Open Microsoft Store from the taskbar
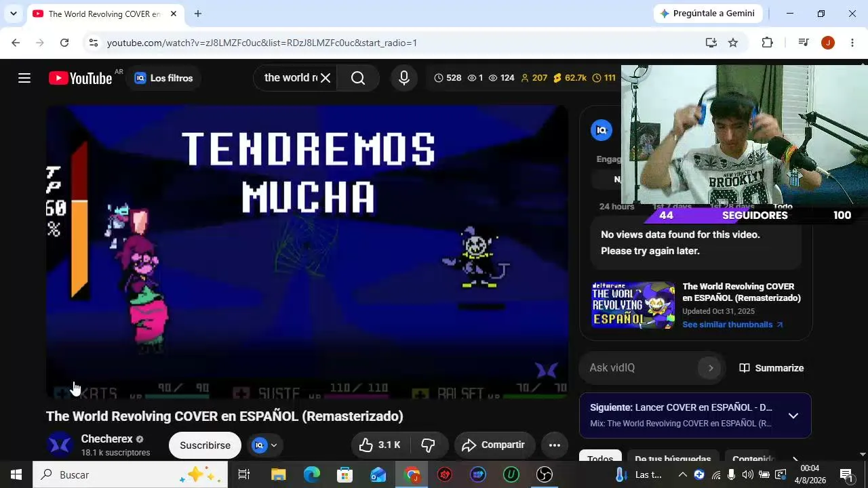Viewport: 868px width, 488px height. tap(344, 474)
